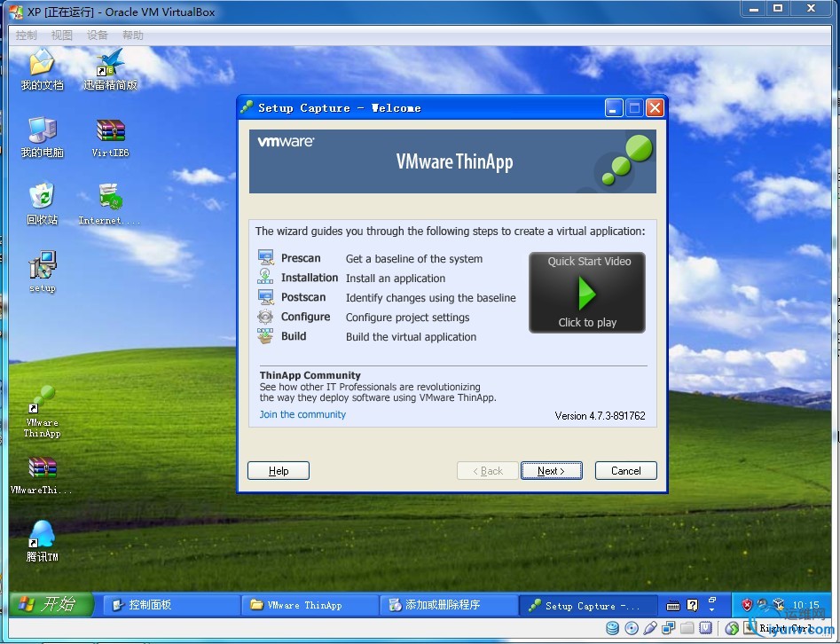Click the Prescan step label
The width and height of the screenshot is (840, 644).
click(301, 258)
